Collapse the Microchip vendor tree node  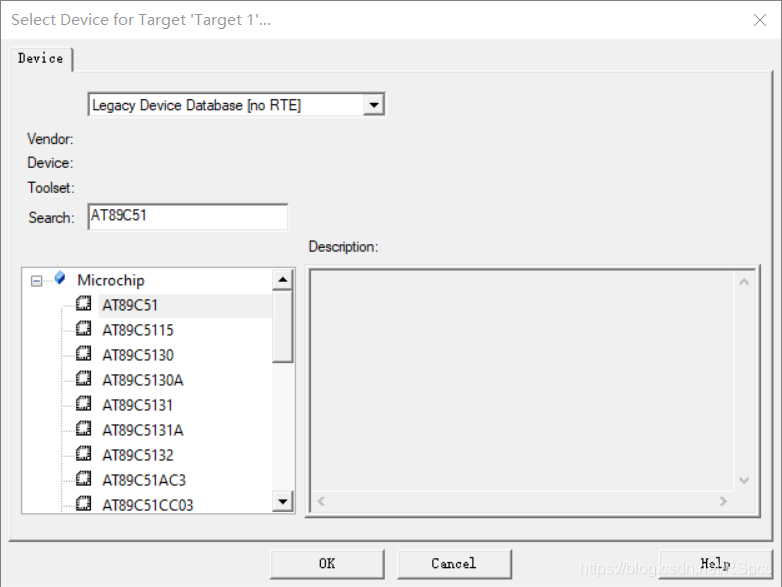36,281
